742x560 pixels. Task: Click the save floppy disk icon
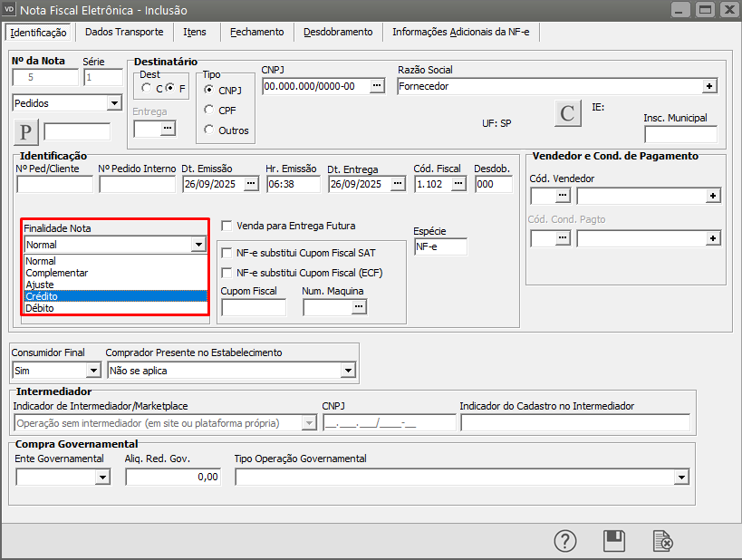614,541
